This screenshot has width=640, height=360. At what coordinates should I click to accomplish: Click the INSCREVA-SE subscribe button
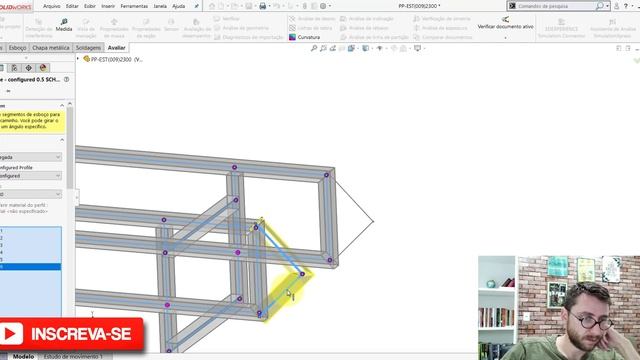(x=72, y=334)
